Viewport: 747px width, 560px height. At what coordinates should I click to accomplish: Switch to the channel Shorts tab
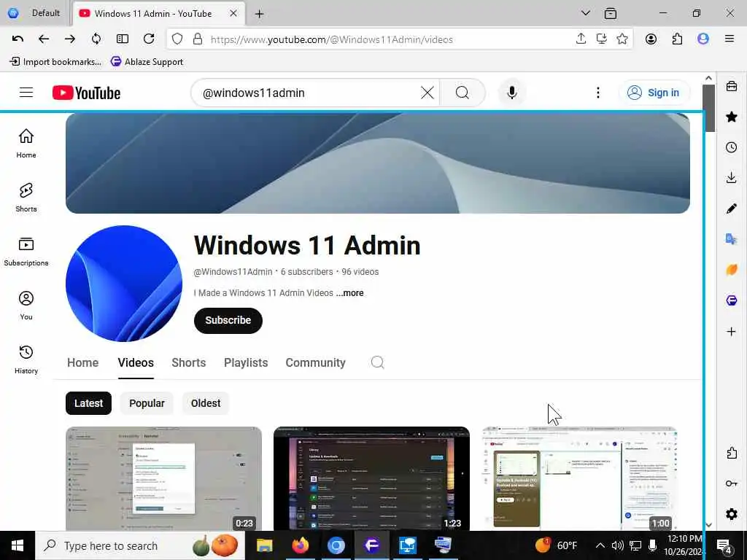click(189, 363)
